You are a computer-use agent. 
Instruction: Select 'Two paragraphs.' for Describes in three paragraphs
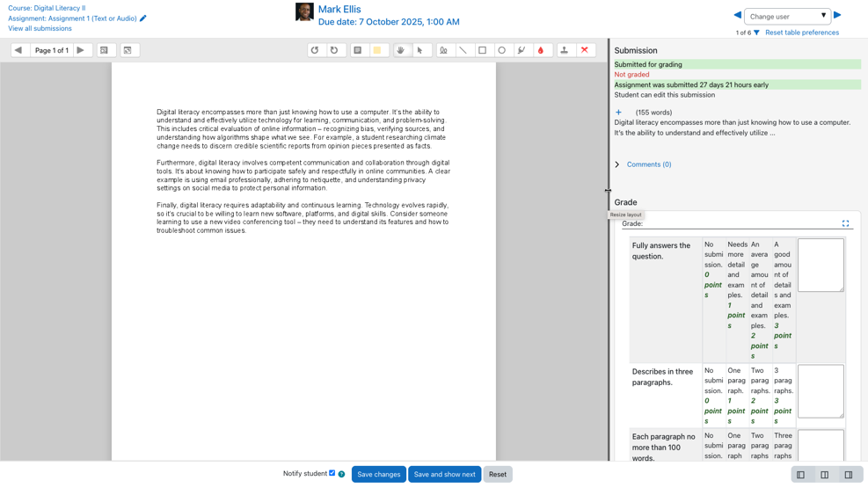tap(760, 395)
